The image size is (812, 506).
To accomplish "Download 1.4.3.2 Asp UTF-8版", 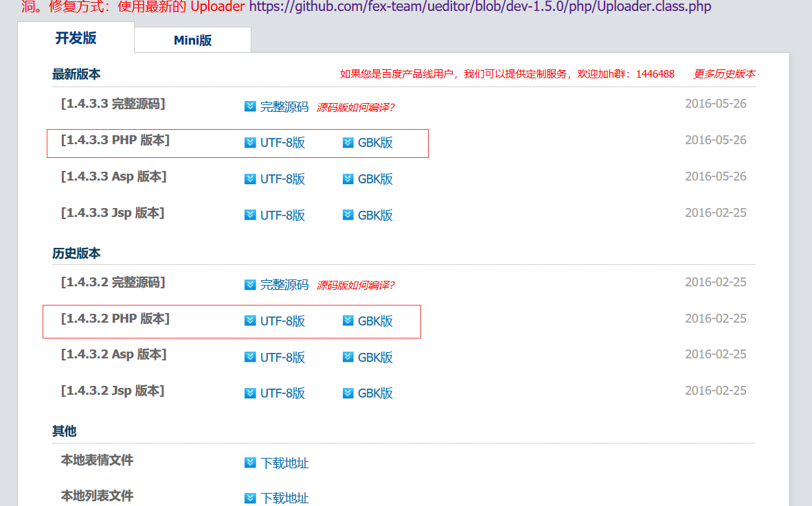I will click(282, 357).
